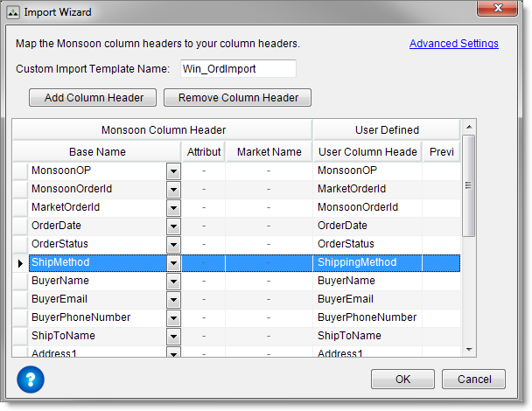
Task: Click the Base Name column header
Action: pyautogui.click(x=97, y=152)
